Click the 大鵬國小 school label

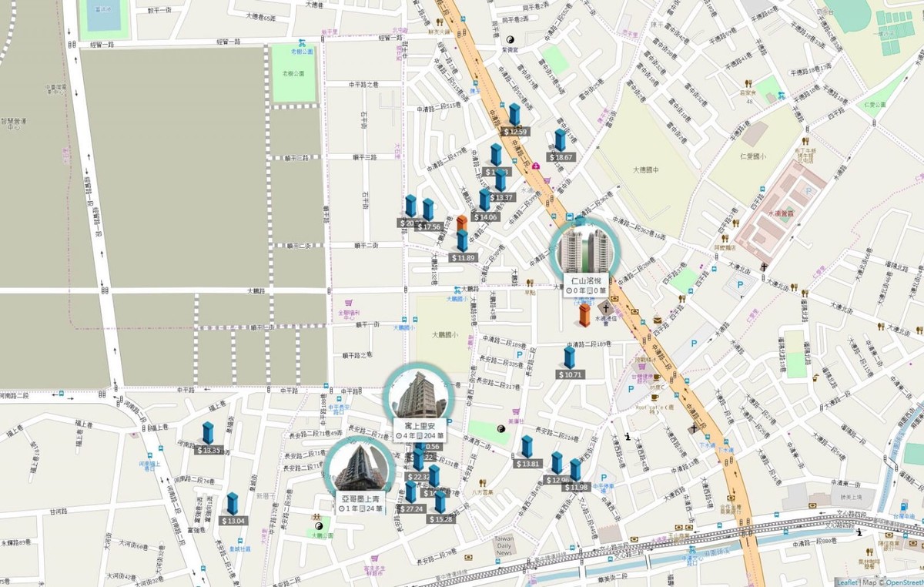[x=444, y=334]
